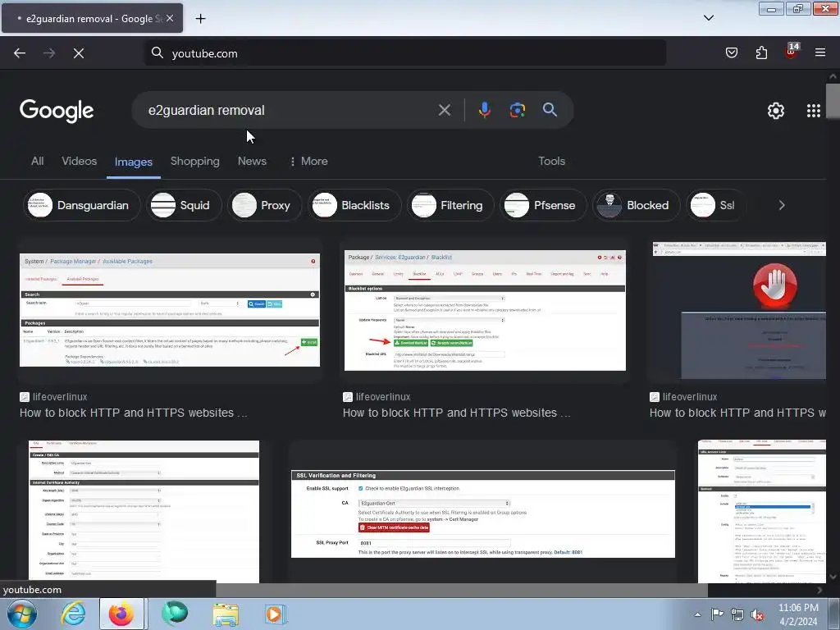
Task: Switch to Videos results tab
Action: pyautogui.click(x=80, y=162)
